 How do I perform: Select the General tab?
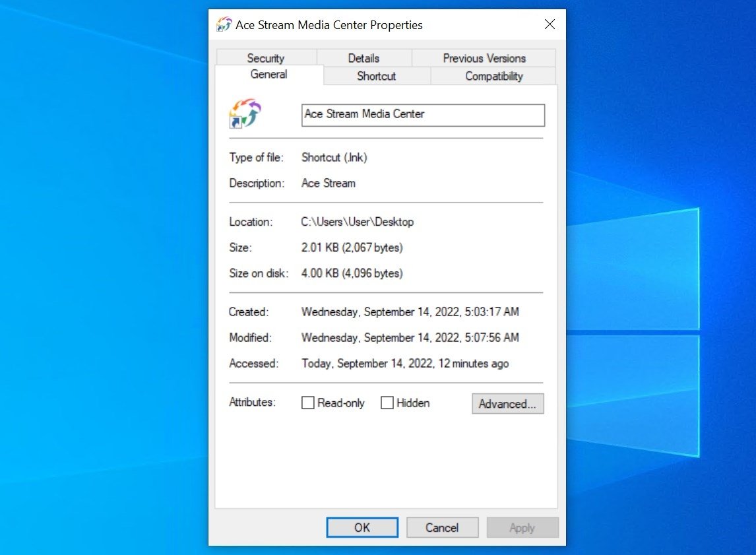point(269,75)
